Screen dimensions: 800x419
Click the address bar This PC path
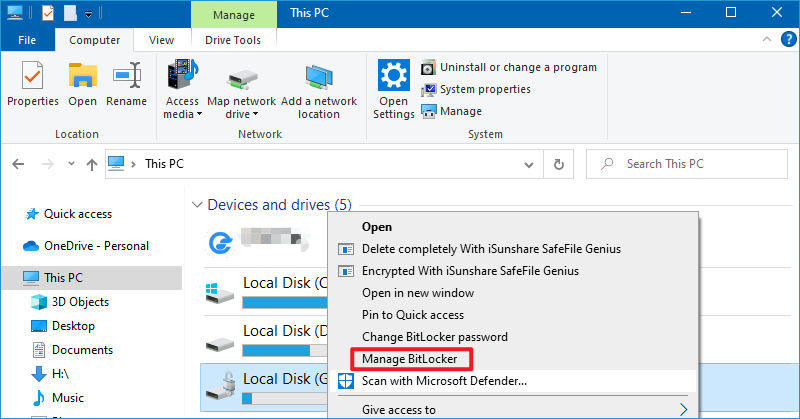click(x=164, y=164)
